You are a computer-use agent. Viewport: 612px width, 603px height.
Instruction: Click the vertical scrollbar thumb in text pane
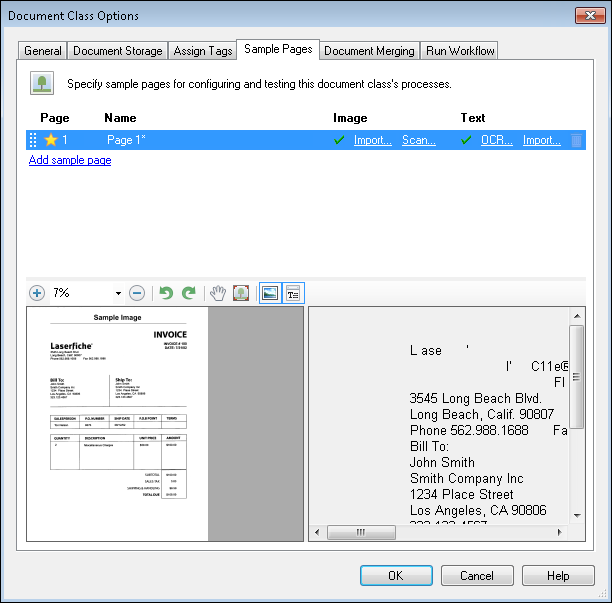(576, 377)
